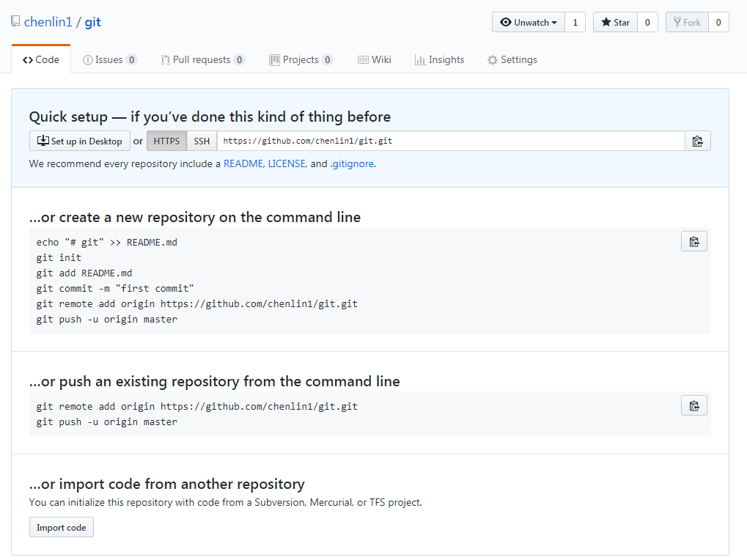Image resolution: width=747 pixels, height=560 pixels.
Task: View the fork count 0
Action: point(718,23)
